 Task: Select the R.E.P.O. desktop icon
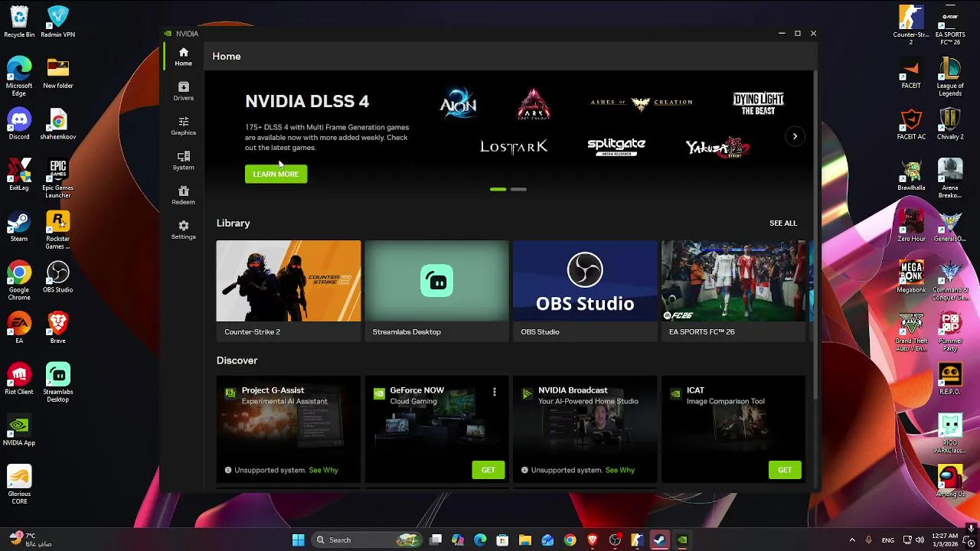[950, 379]
